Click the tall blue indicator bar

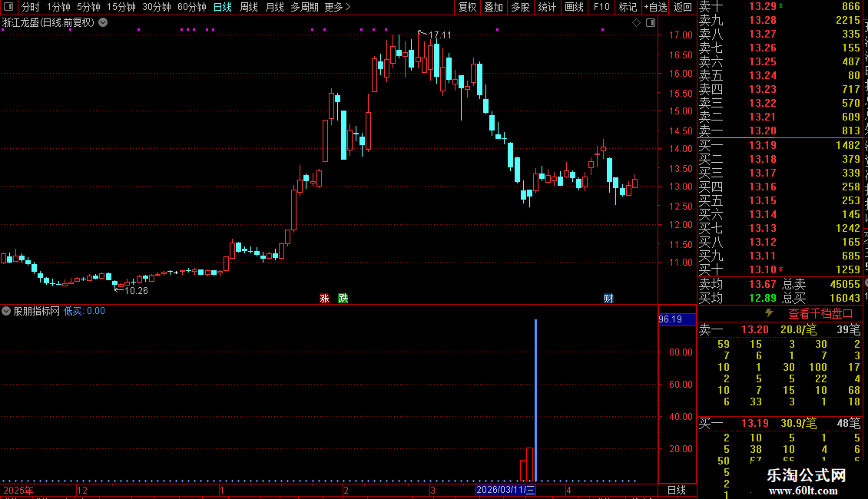tap(535, 400)
